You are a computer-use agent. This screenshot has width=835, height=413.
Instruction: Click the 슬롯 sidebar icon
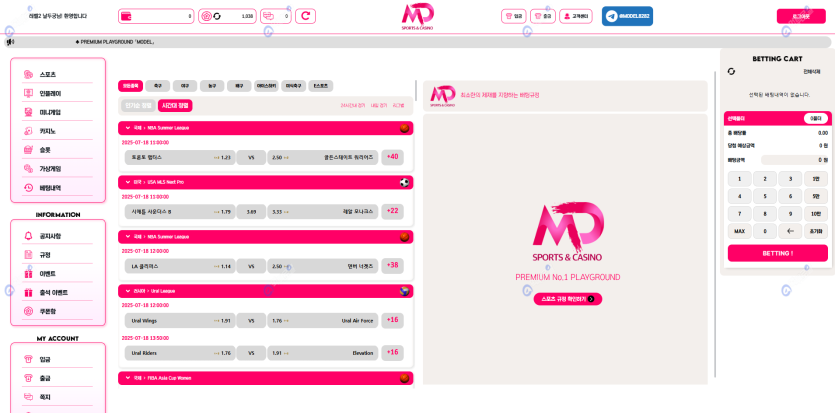[x=29, y=150]
